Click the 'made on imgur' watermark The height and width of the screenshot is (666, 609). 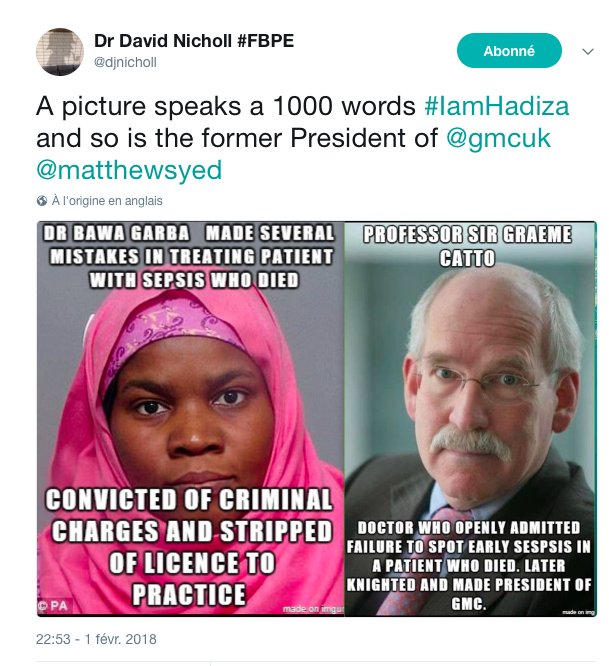pyautogui.click(x=313, y=609)
